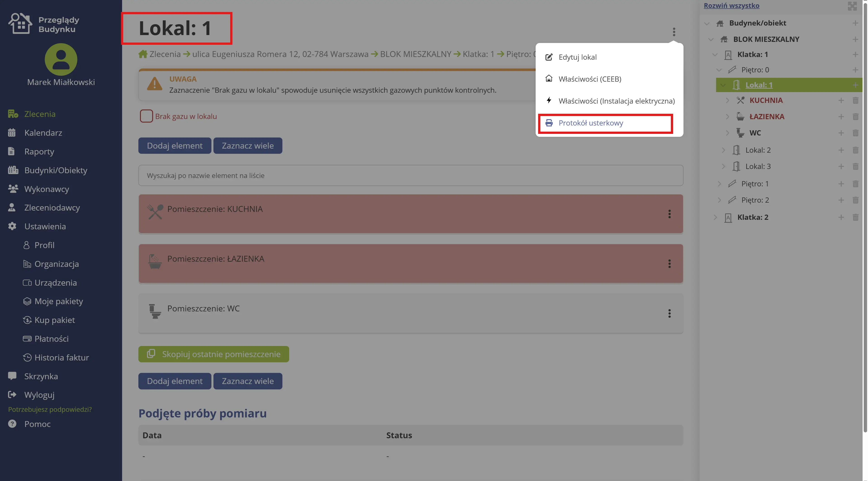The height and width of the screenshot is (481, 868).
Task: Click user avatar of Marek Miałkowski
Action: click(61, 59)
